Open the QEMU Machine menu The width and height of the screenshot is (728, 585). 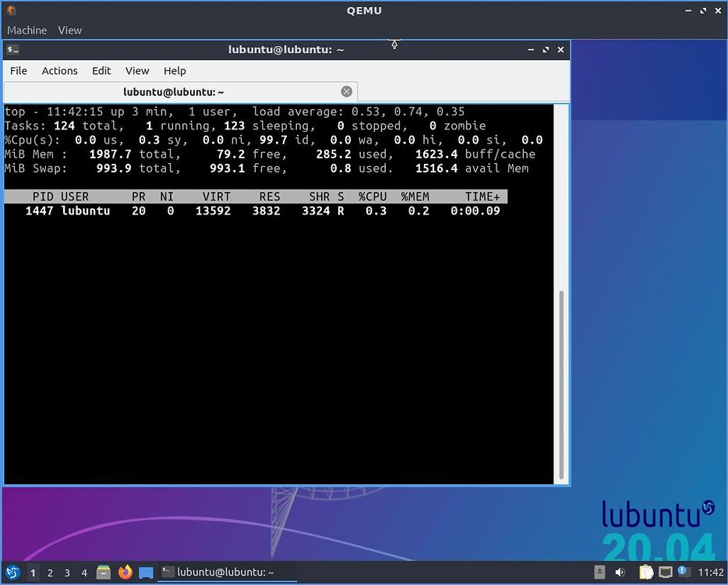pyautogui.click(x=27, y=30)
